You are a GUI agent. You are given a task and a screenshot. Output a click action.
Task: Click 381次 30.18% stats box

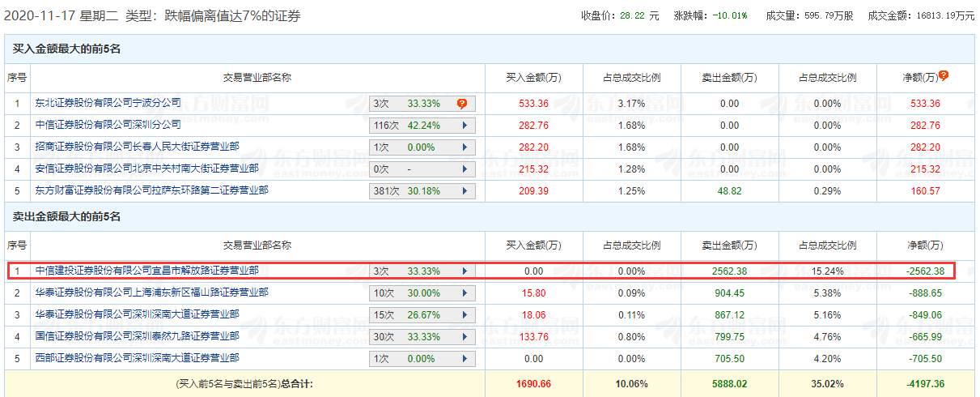422,191
